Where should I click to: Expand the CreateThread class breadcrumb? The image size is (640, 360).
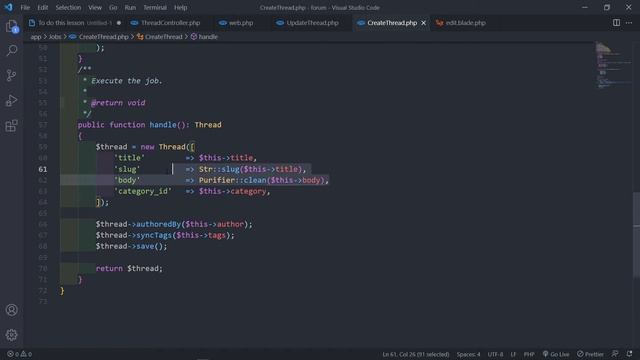pos(160,37)
